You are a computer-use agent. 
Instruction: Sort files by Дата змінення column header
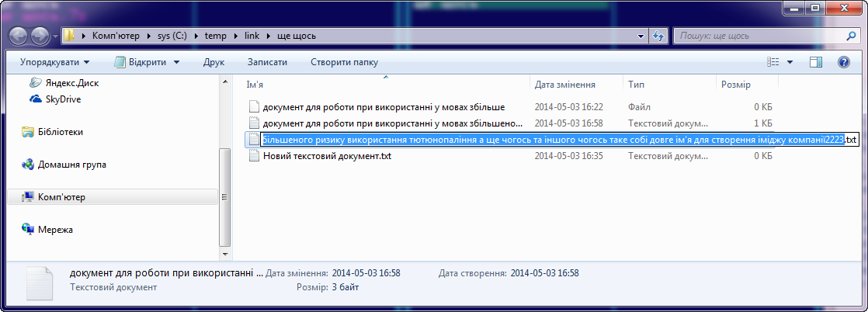point(565,84)
